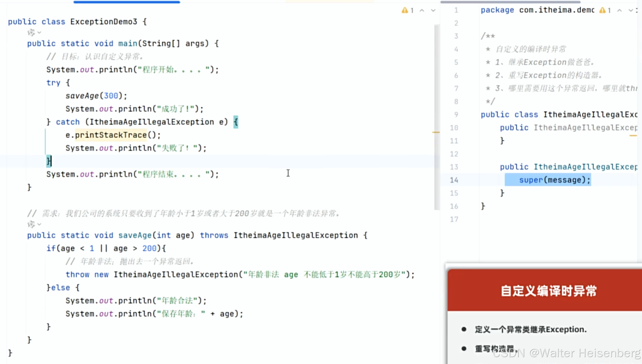Viewport: 642px width, 364px height.
Task: Click line number 10 in right gutter
Action: [454, 128]
